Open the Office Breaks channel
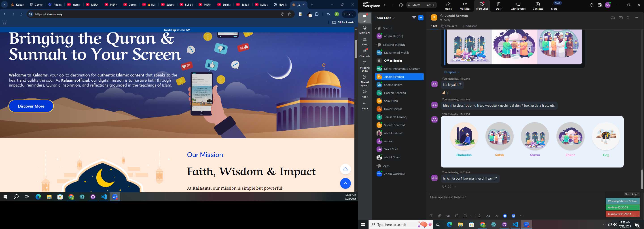The height and width of the screenshot is (229, 644). point(399,61)
